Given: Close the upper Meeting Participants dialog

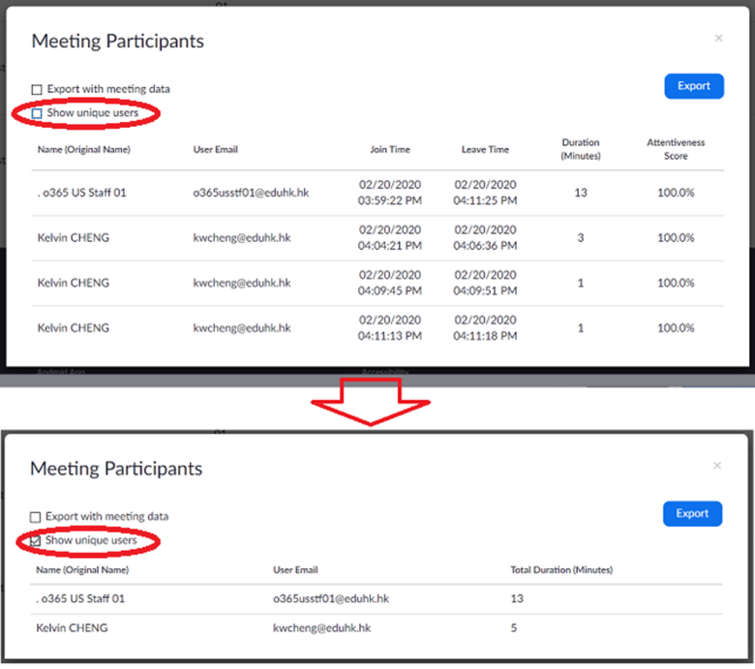Looking at the screenshot, I should 718,38.
